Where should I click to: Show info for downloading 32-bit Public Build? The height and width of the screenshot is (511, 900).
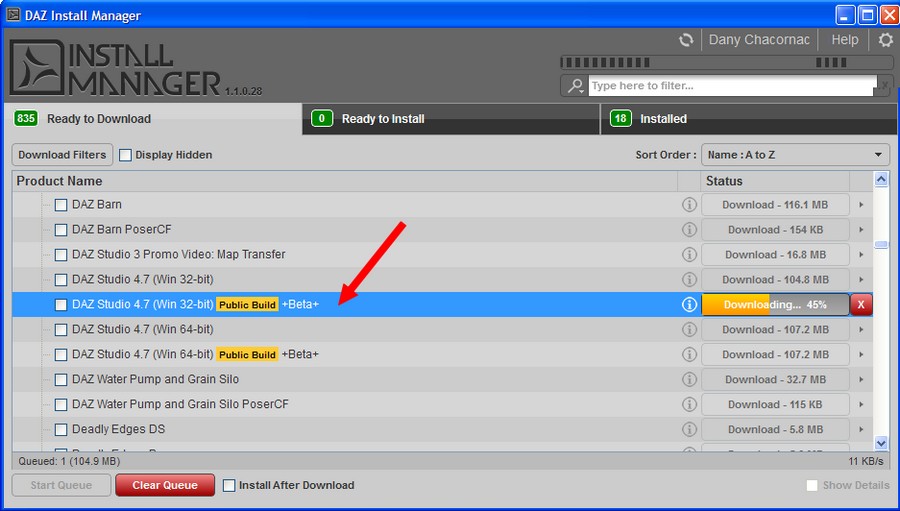[689, 304]
